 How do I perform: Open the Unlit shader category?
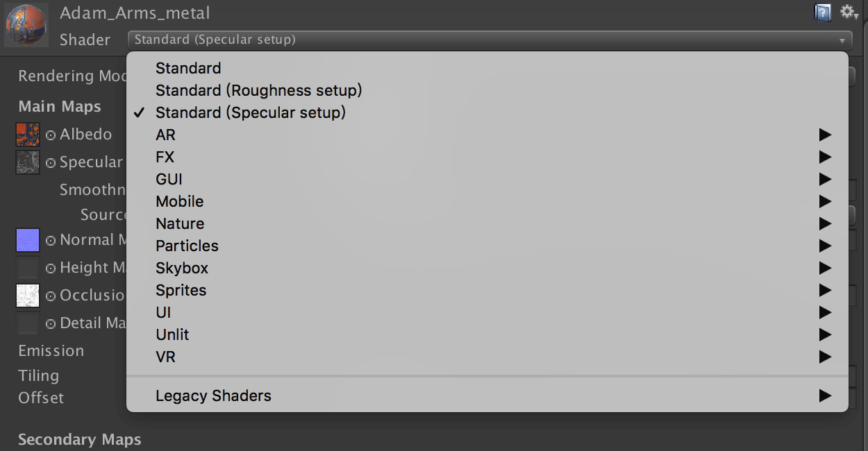[x=172, y=334]
